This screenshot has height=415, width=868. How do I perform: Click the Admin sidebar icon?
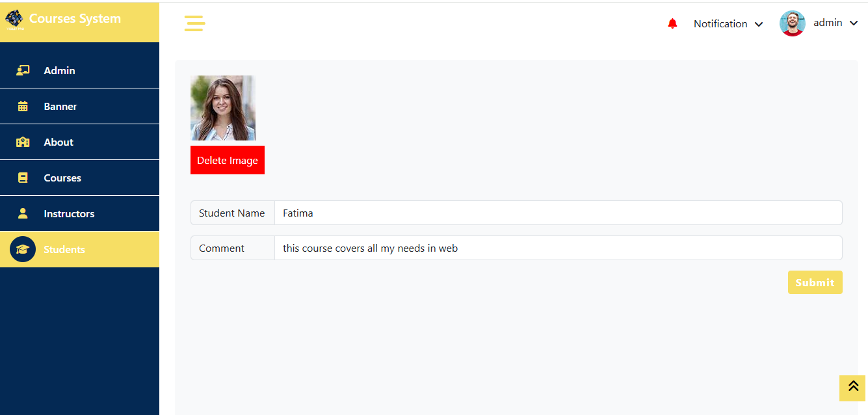(23, 70)
